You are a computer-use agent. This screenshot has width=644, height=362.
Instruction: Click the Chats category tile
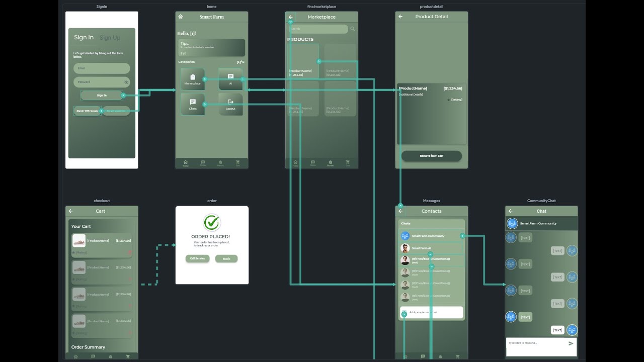click(193, 104)
